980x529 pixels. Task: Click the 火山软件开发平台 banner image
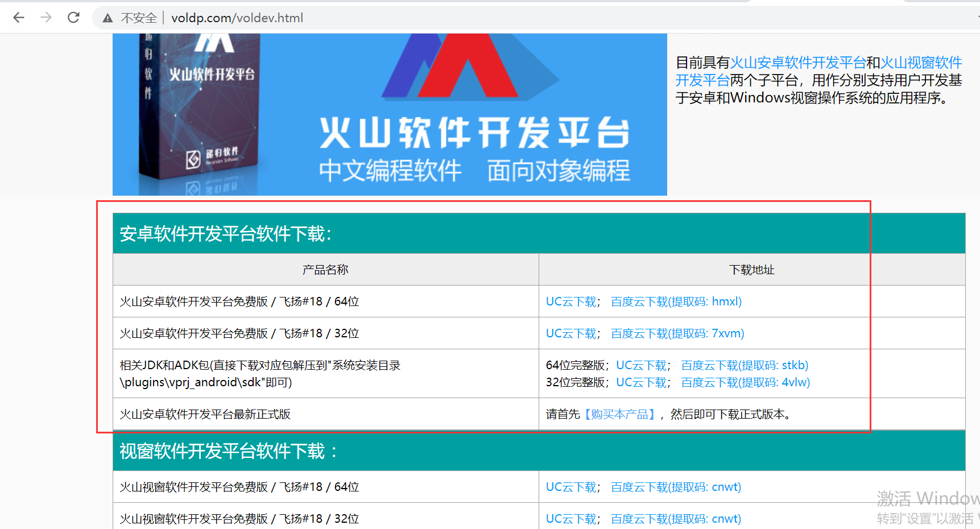click(x=390, y=114)
